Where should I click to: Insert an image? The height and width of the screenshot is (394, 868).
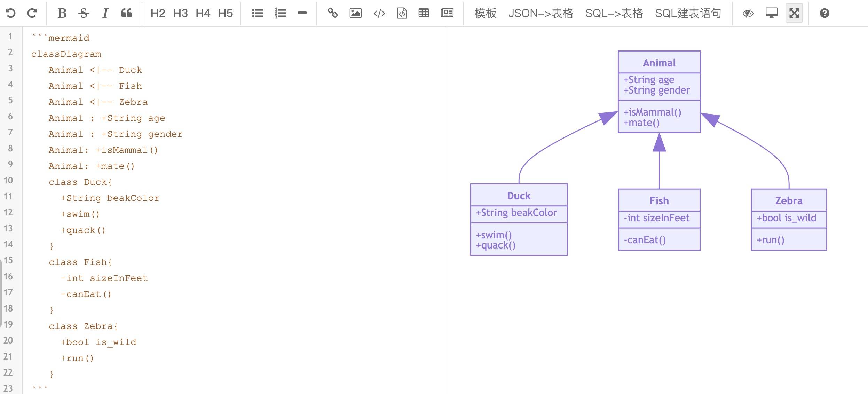pos(355,13)
